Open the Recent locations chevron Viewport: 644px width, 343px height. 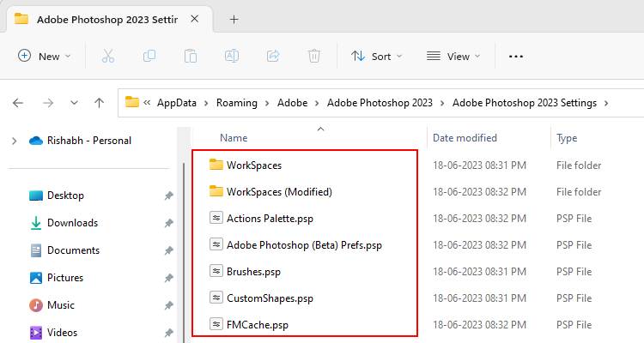click(74, 103)
